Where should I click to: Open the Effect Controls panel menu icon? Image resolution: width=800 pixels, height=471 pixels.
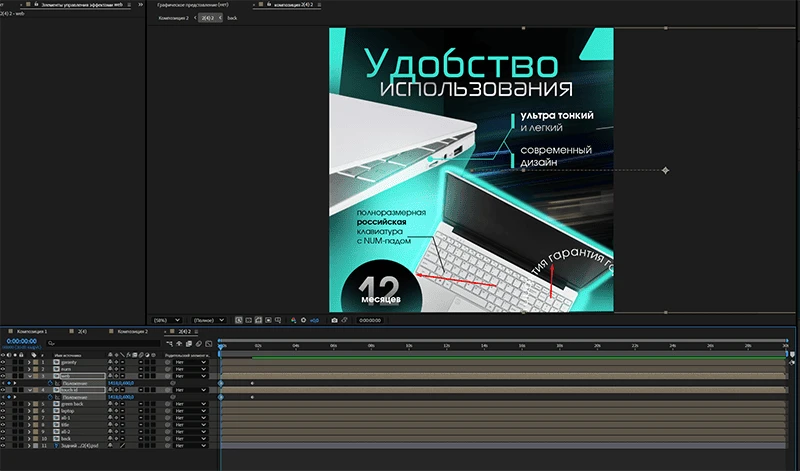point(129,5)
